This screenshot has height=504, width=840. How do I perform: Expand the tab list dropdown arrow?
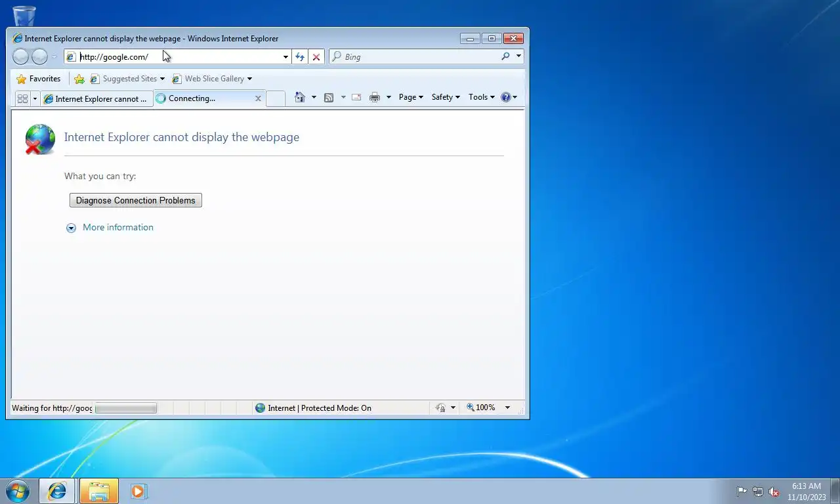click(x=35, y=98)
